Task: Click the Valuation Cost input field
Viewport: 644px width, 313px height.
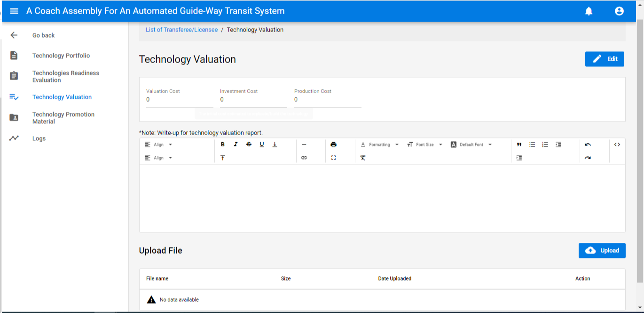Action: [x=180, y=100]
